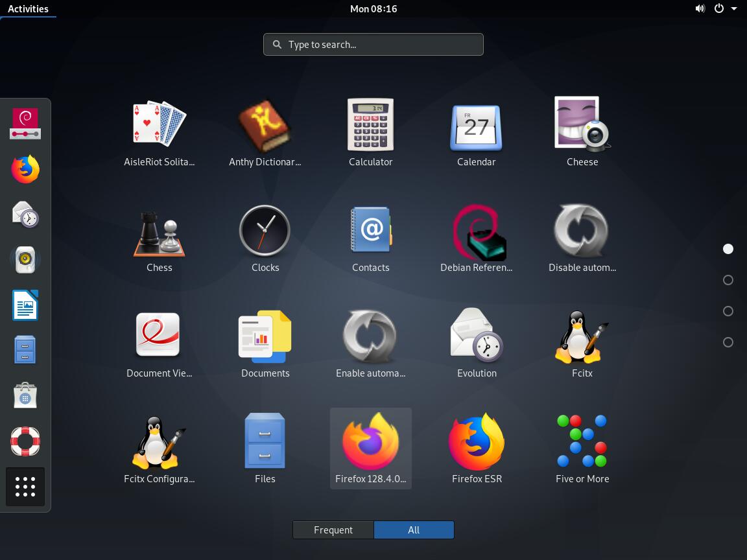
Task: Switch to the Frequent apps view
Action: pyautogui.click(x=333, y=530)
